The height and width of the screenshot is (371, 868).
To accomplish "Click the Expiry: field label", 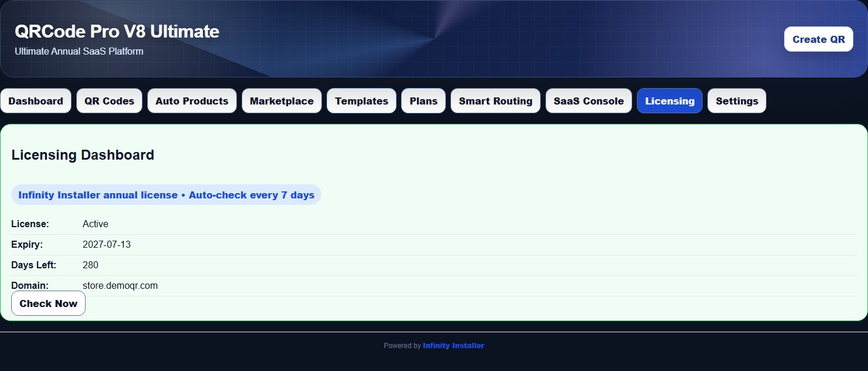I will [x=27, y=244].
